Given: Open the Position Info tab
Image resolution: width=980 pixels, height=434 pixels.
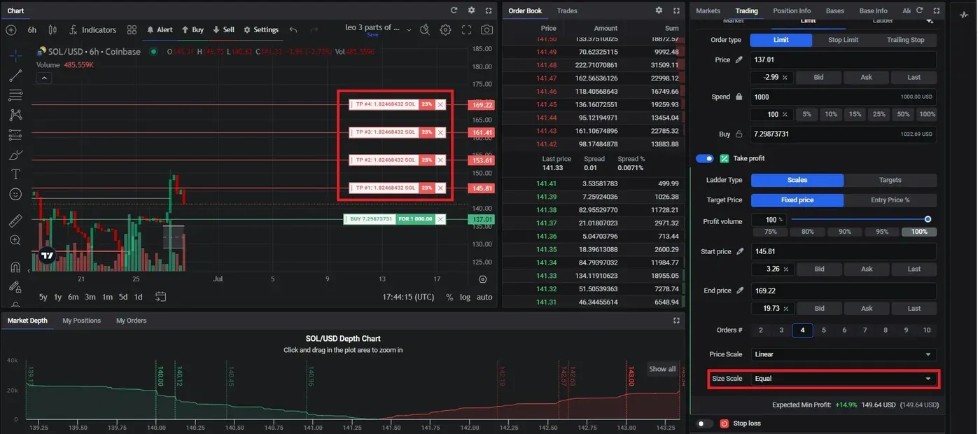Looking at the screenshot, I should click(x=792, y=10).
